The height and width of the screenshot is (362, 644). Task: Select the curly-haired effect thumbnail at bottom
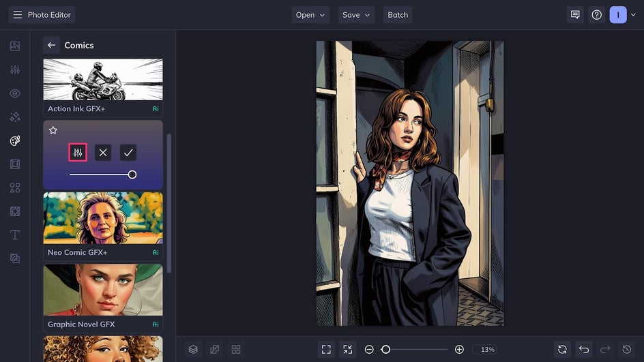coord(103,349)
